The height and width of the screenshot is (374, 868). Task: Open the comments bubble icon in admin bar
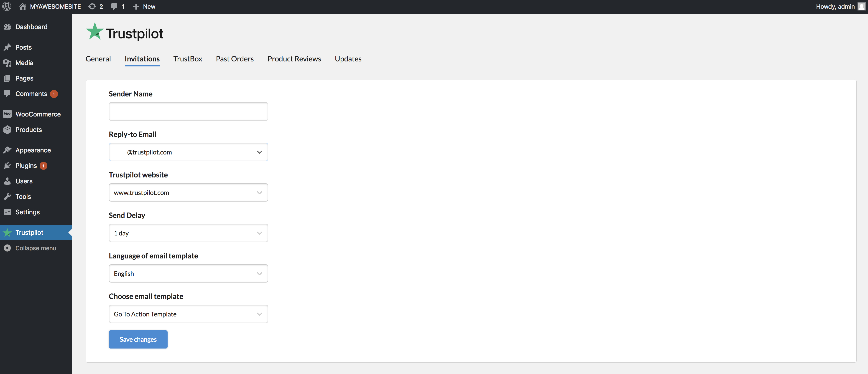[x=114, y=6]
